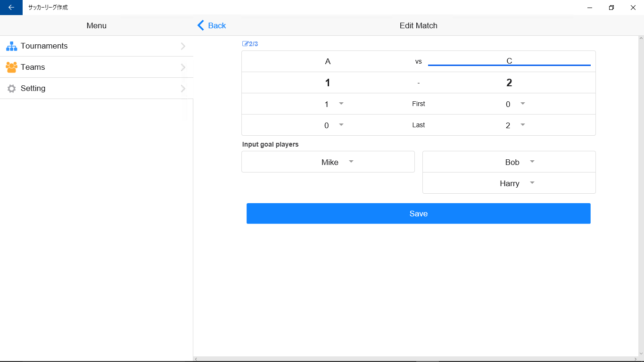644x362 pixels.
Task: Open team C first-half score dropdown
Action: [522, 104]
